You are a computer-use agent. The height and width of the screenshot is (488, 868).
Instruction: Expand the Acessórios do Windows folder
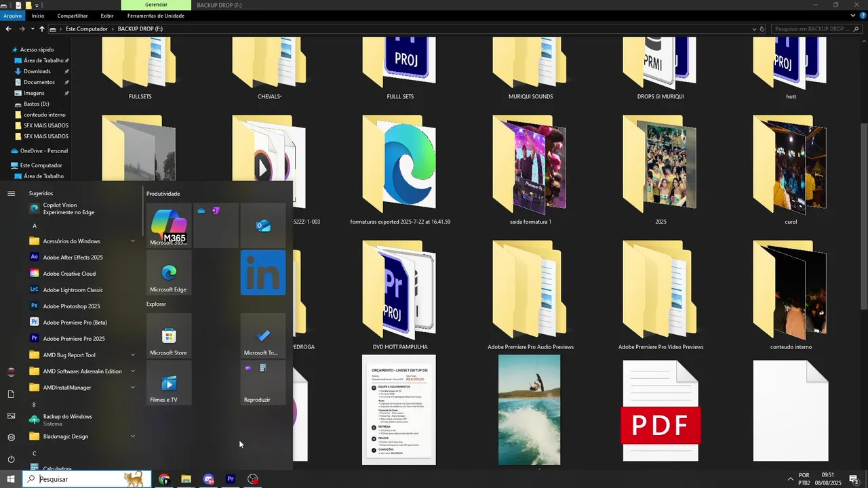133,241
